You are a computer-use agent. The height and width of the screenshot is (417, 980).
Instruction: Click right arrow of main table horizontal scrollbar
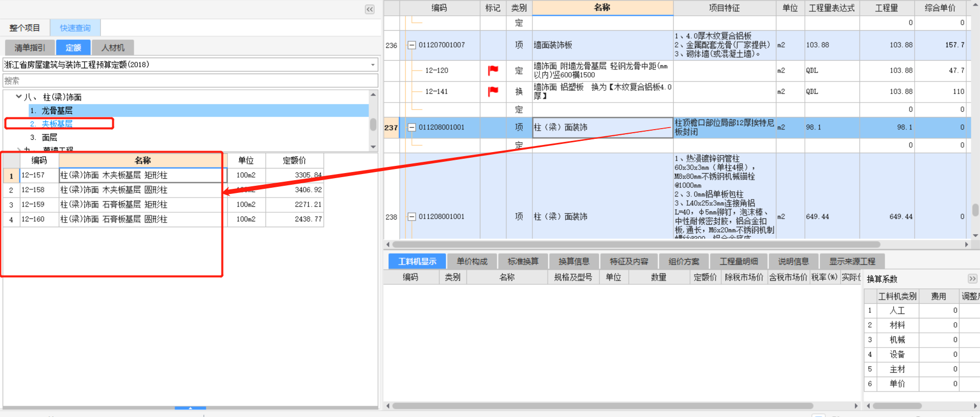[966, 244]
